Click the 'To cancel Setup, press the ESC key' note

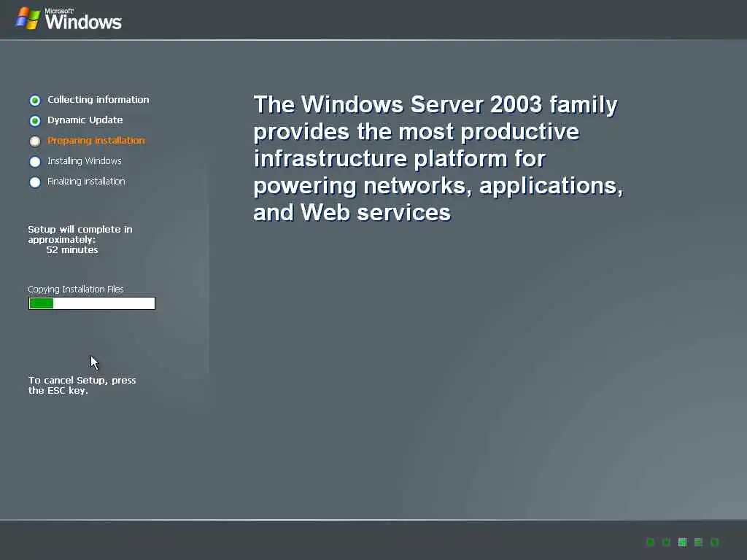[82, 385]
